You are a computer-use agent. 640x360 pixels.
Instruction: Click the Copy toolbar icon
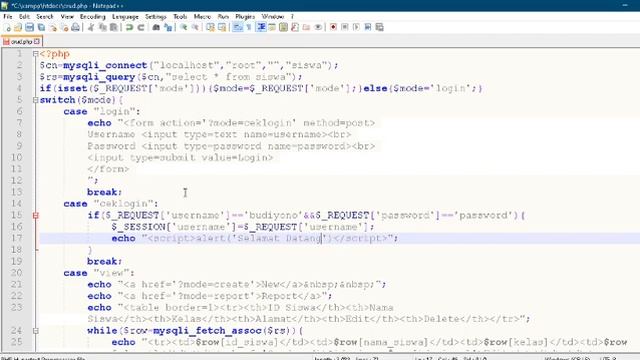102,27
